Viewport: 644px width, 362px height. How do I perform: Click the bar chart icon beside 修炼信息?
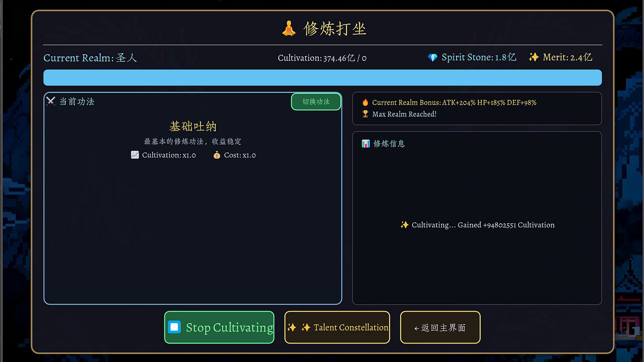(x=365, y=144)
